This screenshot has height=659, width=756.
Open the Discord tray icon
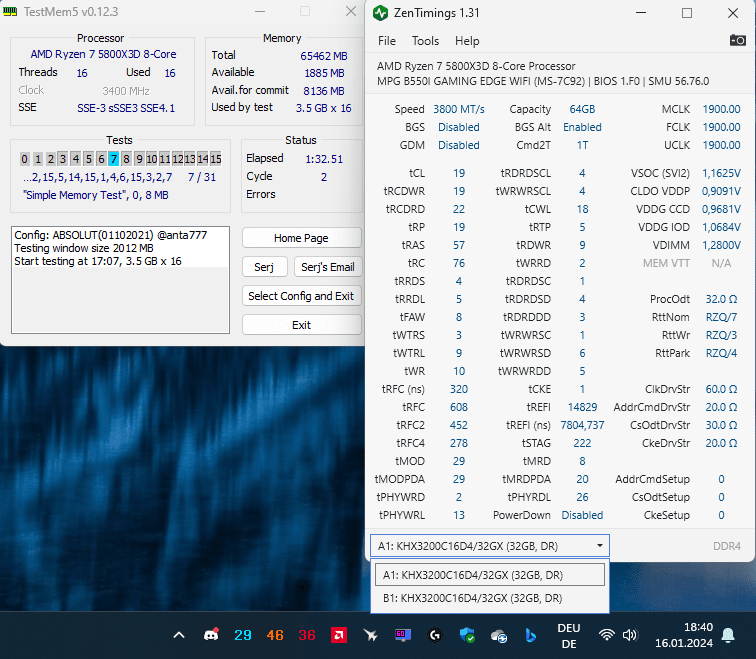(211, 634)
